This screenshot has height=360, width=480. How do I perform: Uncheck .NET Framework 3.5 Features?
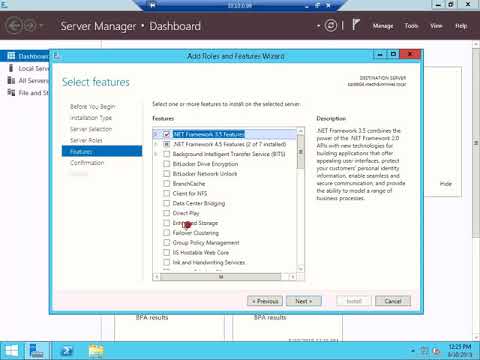coord(167,134)
